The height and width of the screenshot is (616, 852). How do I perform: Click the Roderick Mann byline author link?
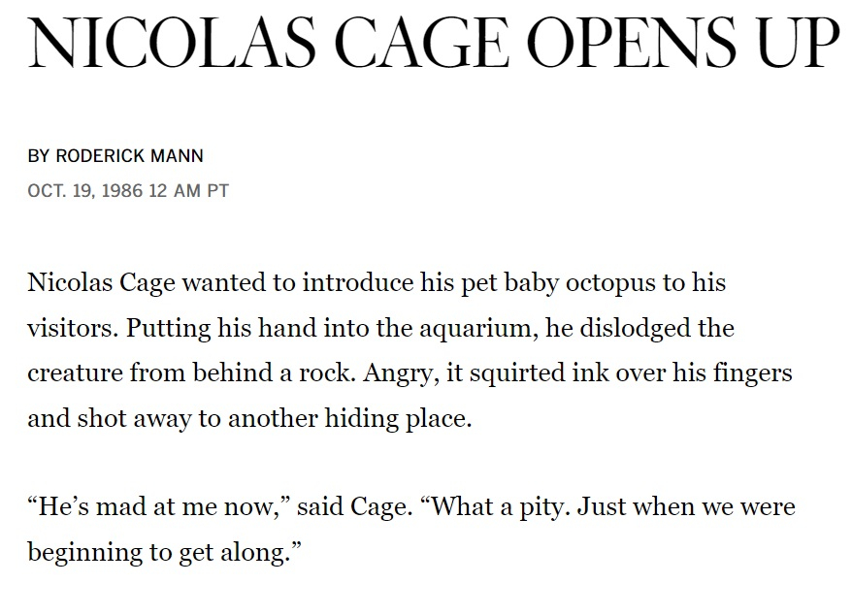(129, 156)
